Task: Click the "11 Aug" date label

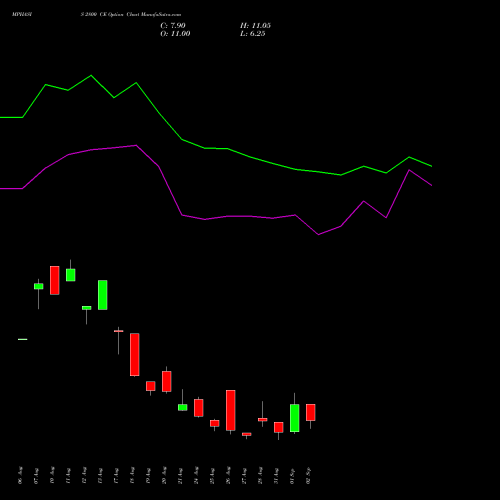Action: pyautogui.click(x=68, y=476)
